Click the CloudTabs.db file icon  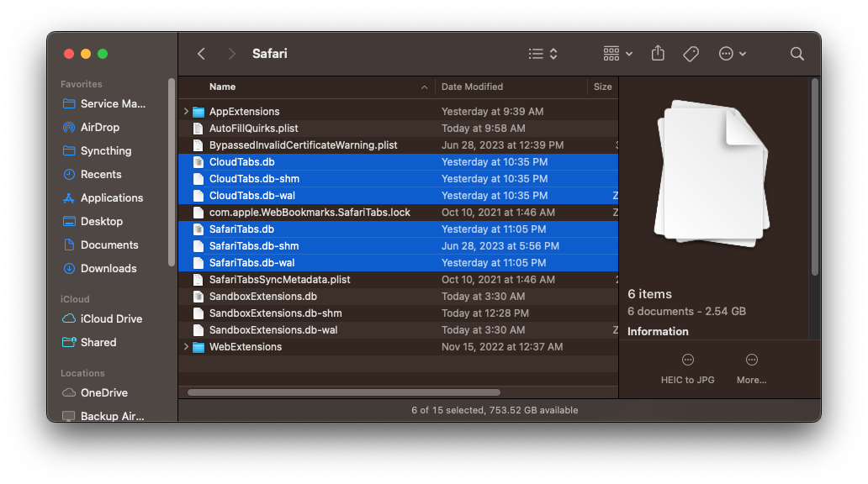coord(198,162)
